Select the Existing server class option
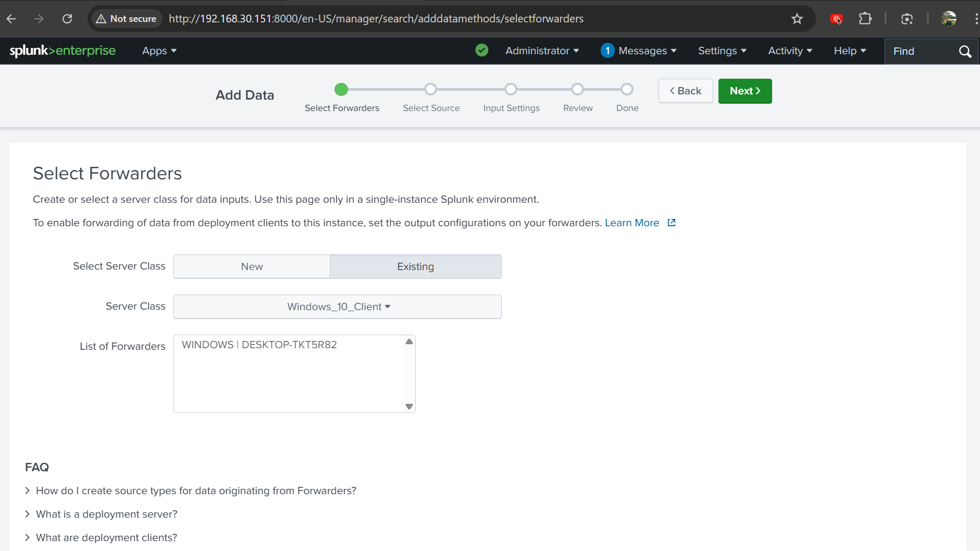Viewport: 980px width, 551px height. pos(415,266)
